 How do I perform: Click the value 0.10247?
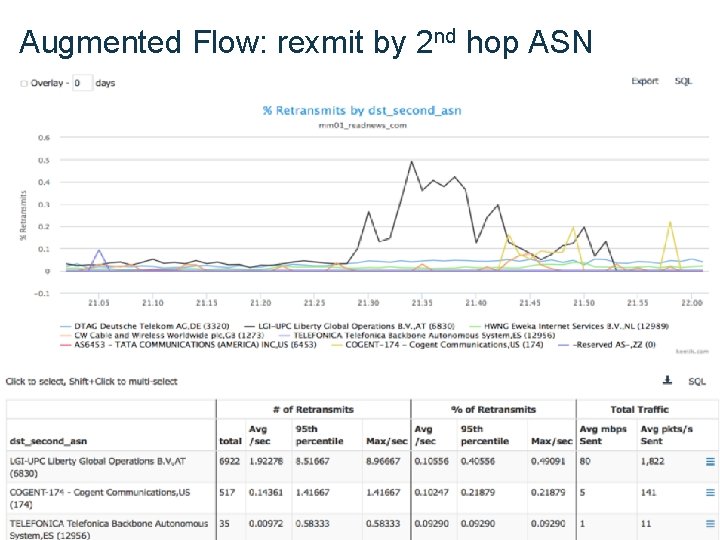click(x=431, y=492)
